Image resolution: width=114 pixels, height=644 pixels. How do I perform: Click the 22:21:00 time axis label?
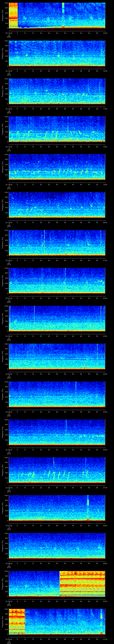[9, 298]
